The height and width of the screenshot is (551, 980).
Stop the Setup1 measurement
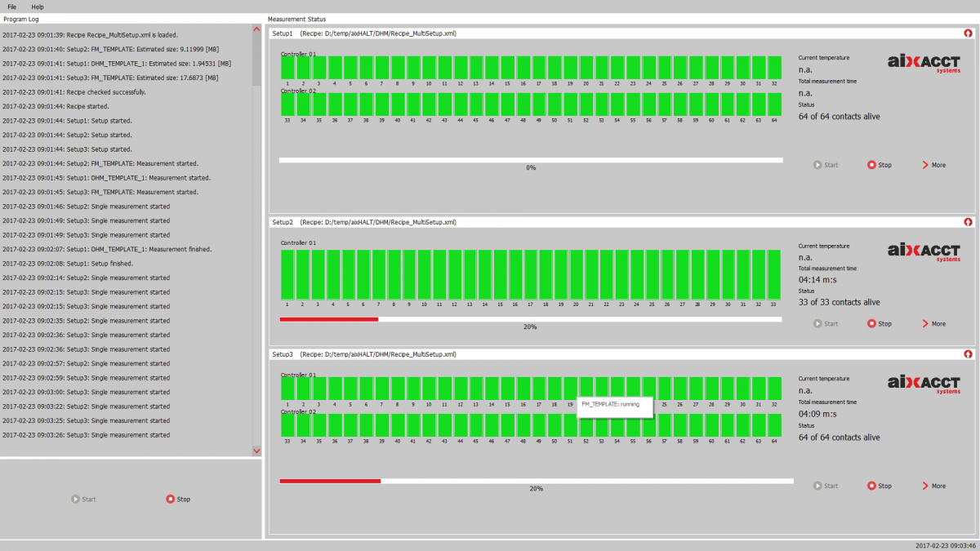pyautogui.click(x=879, y=165)
